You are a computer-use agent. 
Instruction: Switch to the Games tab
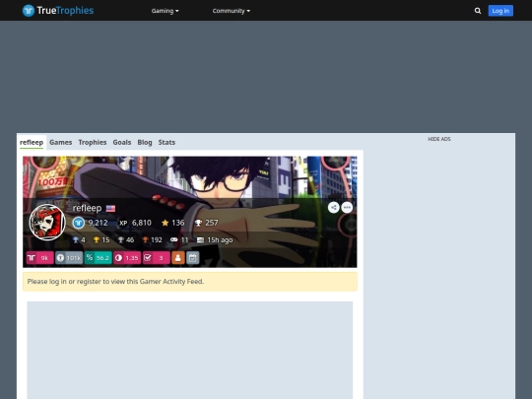coord(61,143)
